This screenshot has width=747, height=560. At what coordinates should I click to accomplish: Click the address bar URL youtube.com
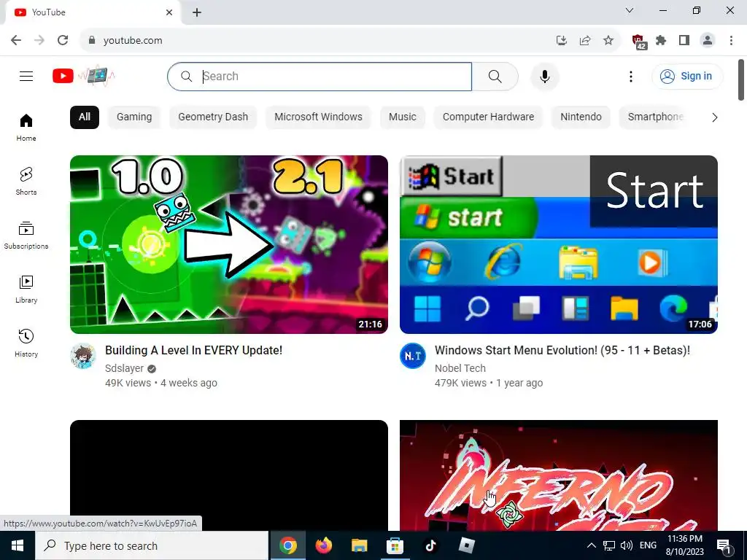(x=133, y=41)
